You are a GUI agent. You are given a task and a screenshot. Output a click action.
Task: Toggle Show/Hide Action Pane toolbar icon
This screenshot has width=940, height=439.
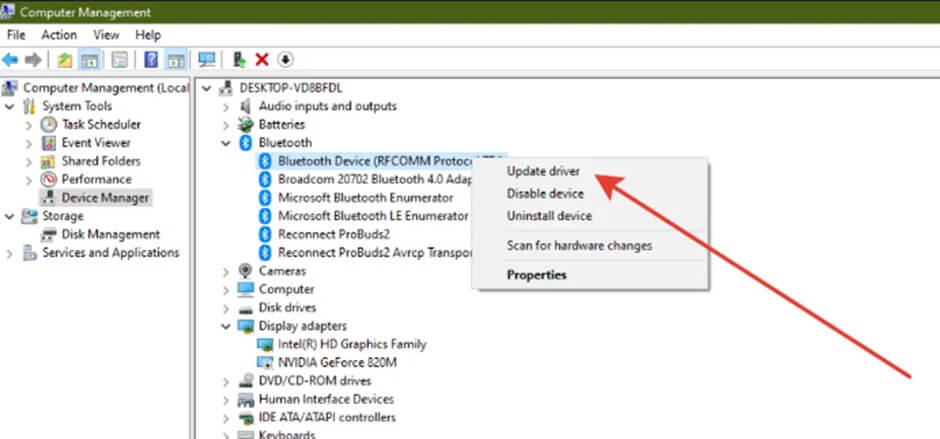[x=176, y=59]
